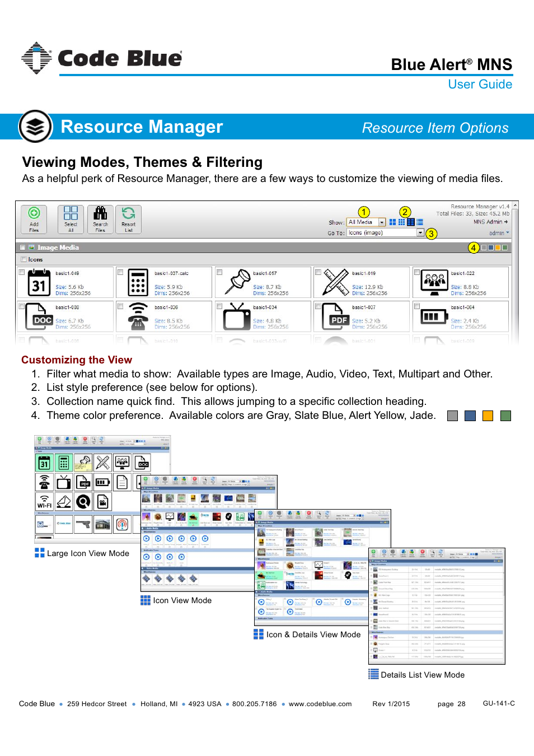Open the Go To collection dropdown arrow

[420, 233]
